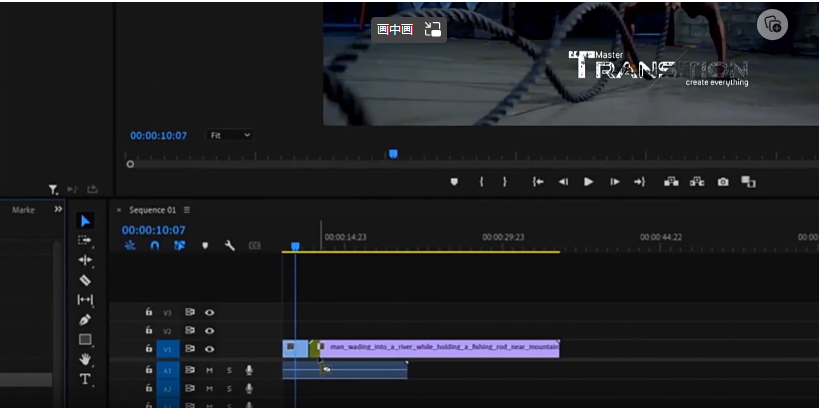The image size is (820, 408).
Task: Click the Program monitor playhead marker
Action: tap(393, 154)
